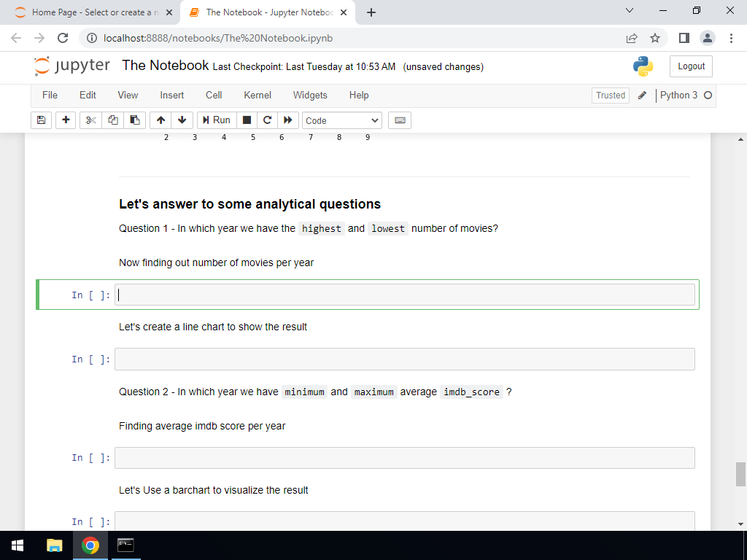Image resolution: width=747 pixels, height=560 pixels.
Task: Open the tab search chevron
Action: click(630, 10)
